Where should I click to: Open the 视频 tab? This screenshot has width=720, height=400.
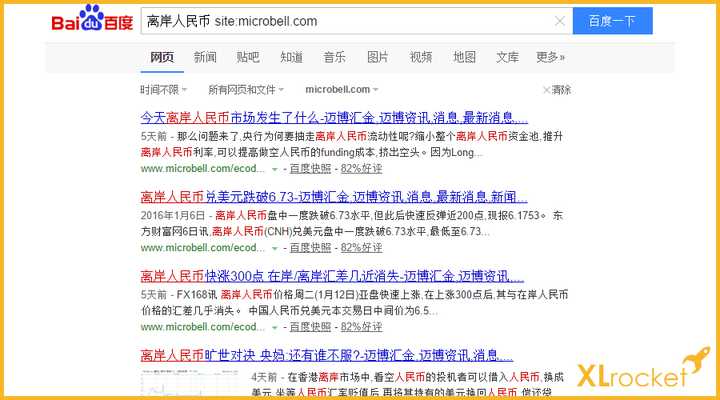[x=421, y=57]
